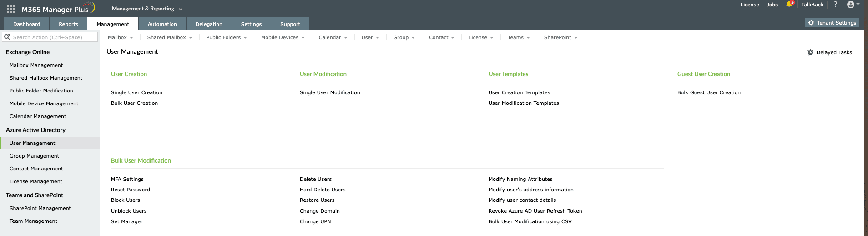This screenshot has width=868, height=236.
Task: Click the Tenant Settings button
Action: [832, 23]
